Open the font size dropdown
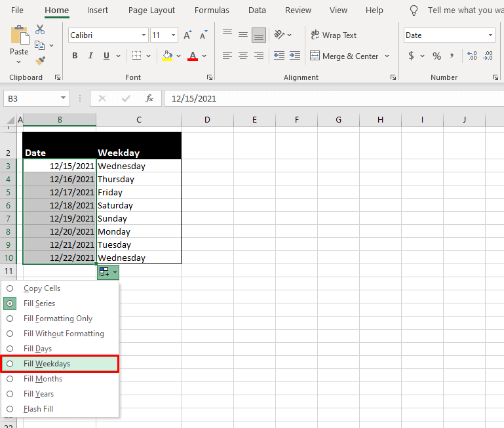Screen dimensions: 504x428 coord(173,35)
